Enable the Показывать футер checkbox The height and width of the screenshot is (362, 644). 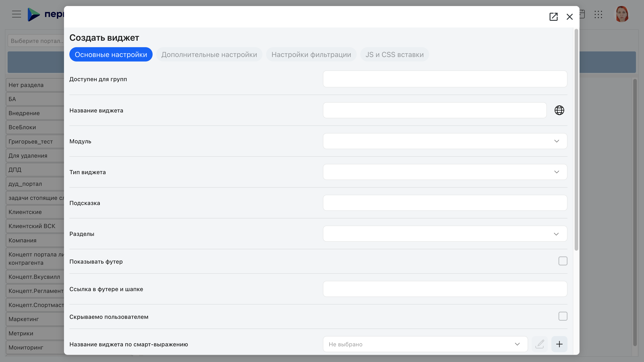click(563, 261)
